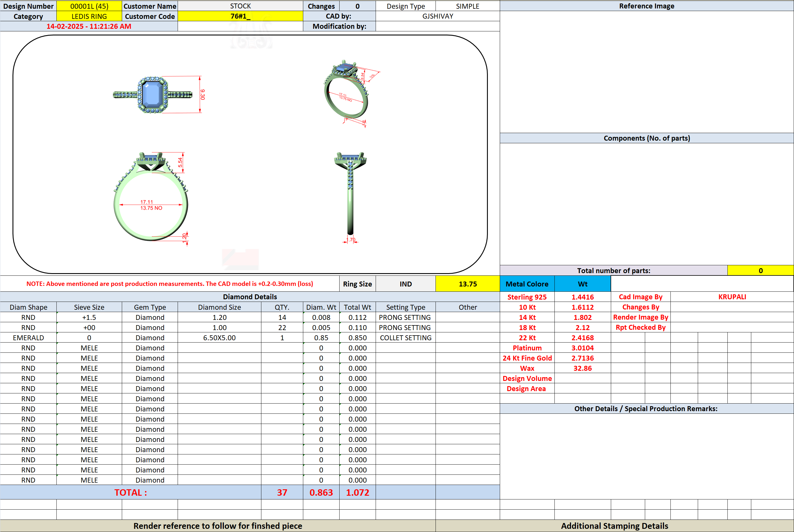Click the COLLET SETTING cell
The image size is (794, 532).
[x=406, y=338]
